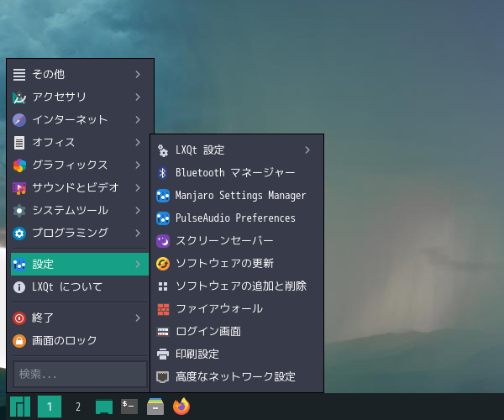Click the 画面のロック padlock icon

[x=19, y=341]
